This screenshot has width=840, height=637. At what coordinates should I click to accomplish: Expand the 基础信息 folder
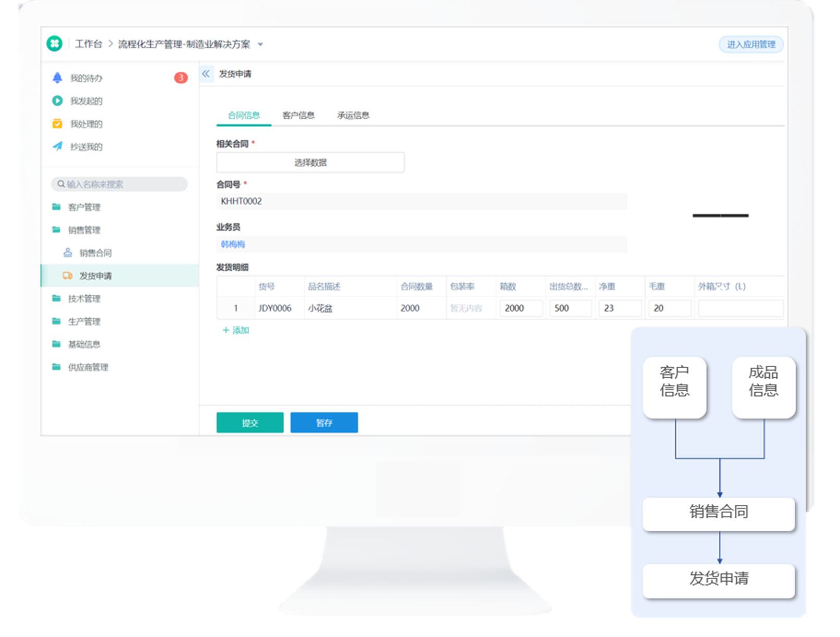point(56,344)
